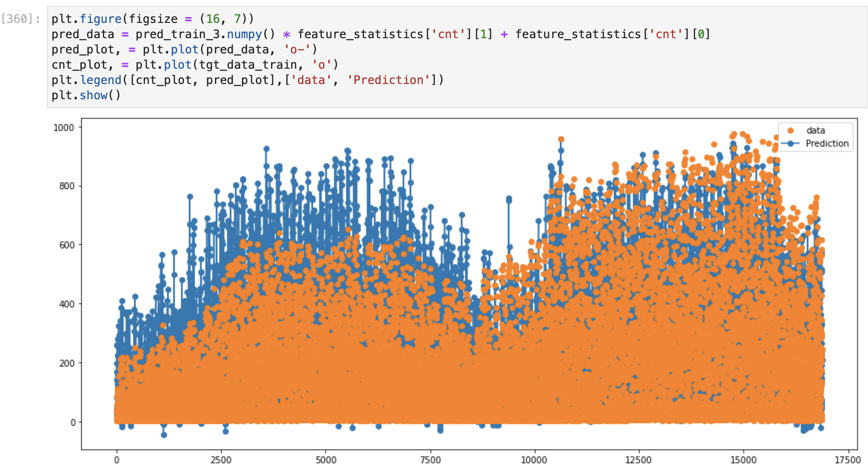Click y-axis tick label 800
Viewport: 868px width, 468px height.
pyautogui.click(x=66, y=186)
